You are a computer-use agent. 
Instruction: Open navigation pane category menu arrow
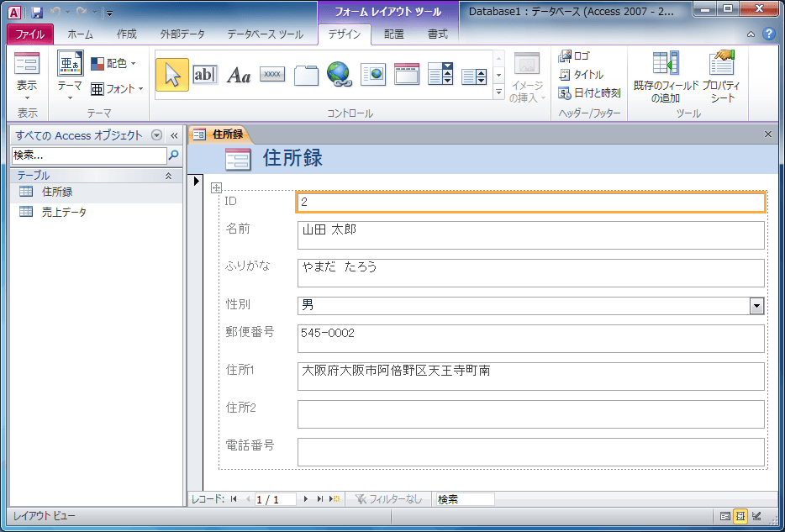(x=157, y=135)
